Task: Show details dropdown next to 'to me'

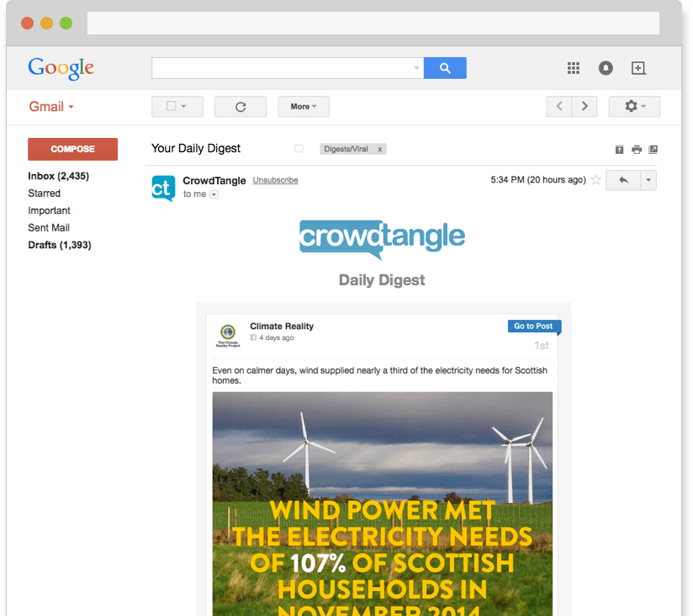Action: (214, 194)
